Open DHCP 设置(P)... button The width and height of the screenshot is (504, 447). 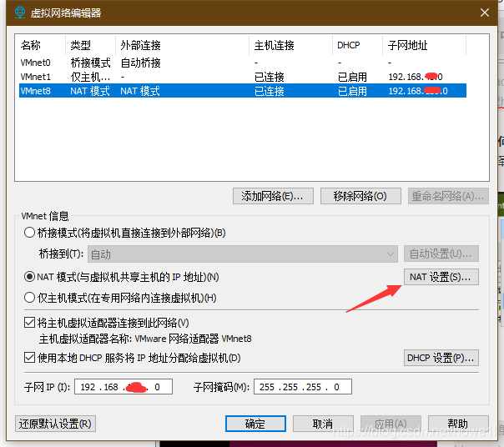(441, 358)
